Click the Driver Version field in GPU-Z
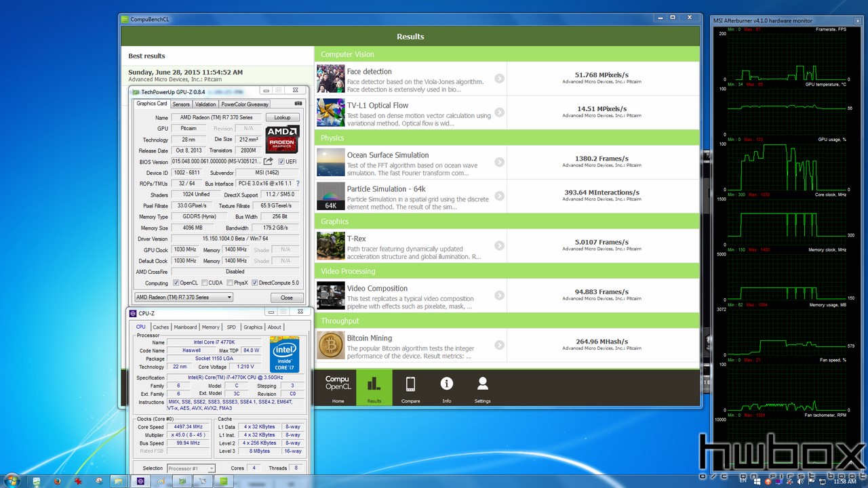868x488 pixels. tap(237, 239)
